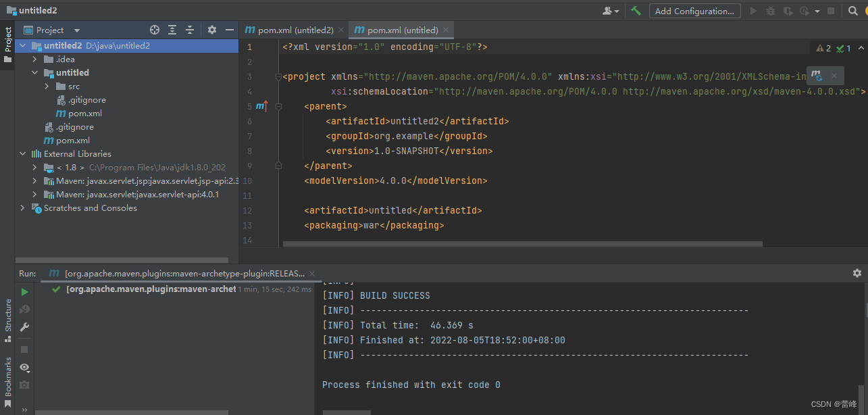This screenshot has height=415, width=868.
Task: Expand Maven javax.servlet-api:4.0.1 node
Action: (x=34, y=195)
